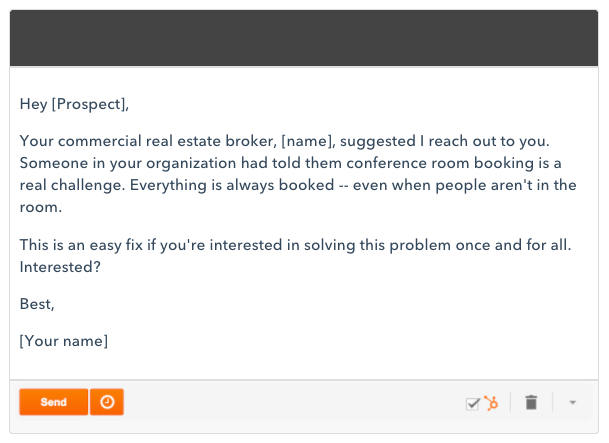Click the "Hey" greeting word
The height and width of the screenshot is (443, 609).
point(33,104)
